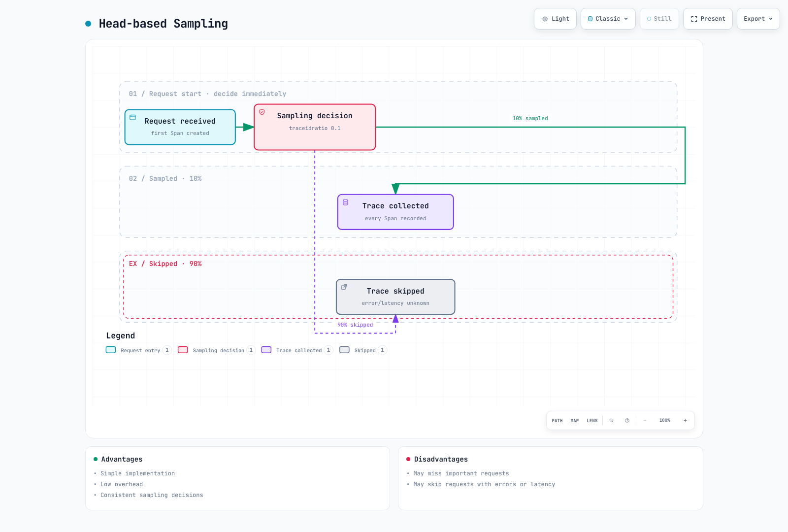
Task: Click the magnifier search icon
Action: (611, 421)
